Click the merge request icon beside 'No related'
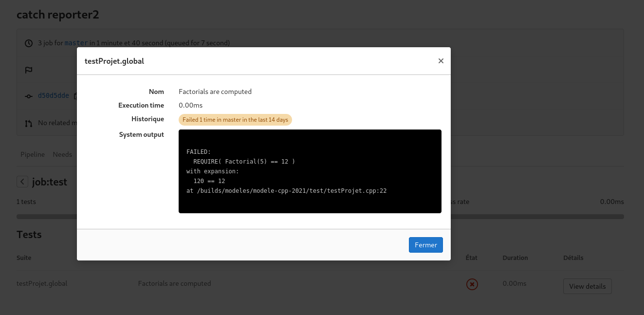This screenshot has width=644, height=315. [x=29, y=123]
